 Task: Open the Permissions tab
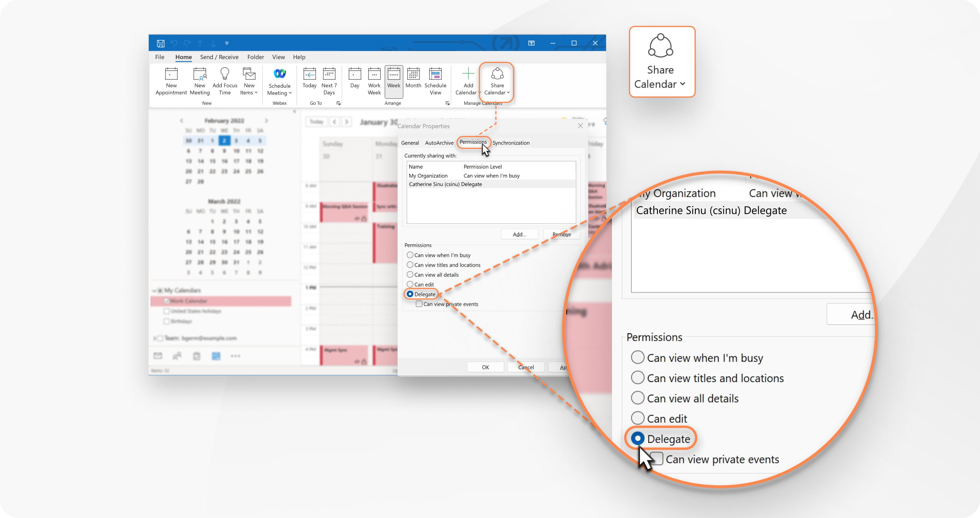pos(473,142)
